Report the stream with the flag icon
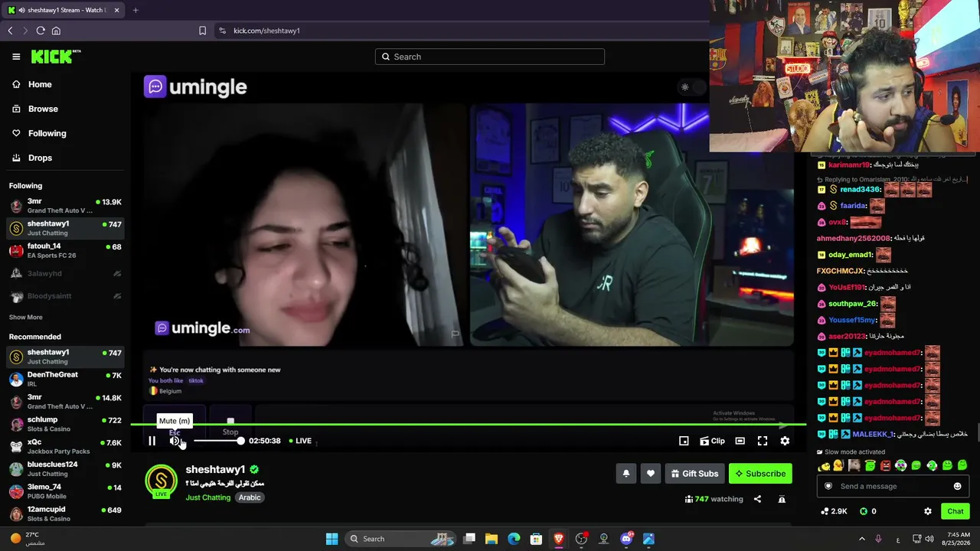The image size is (980, 551). [x=782, y=499]
